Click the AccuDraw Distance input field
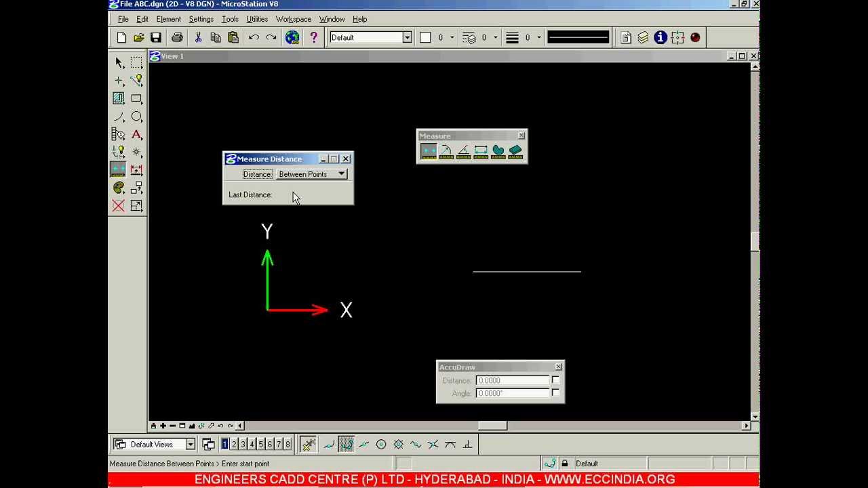 click(x=513, y=380)
